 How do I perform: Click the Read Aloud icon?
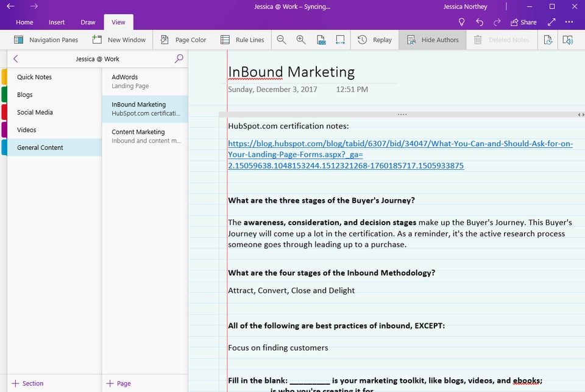click(567, 40)
